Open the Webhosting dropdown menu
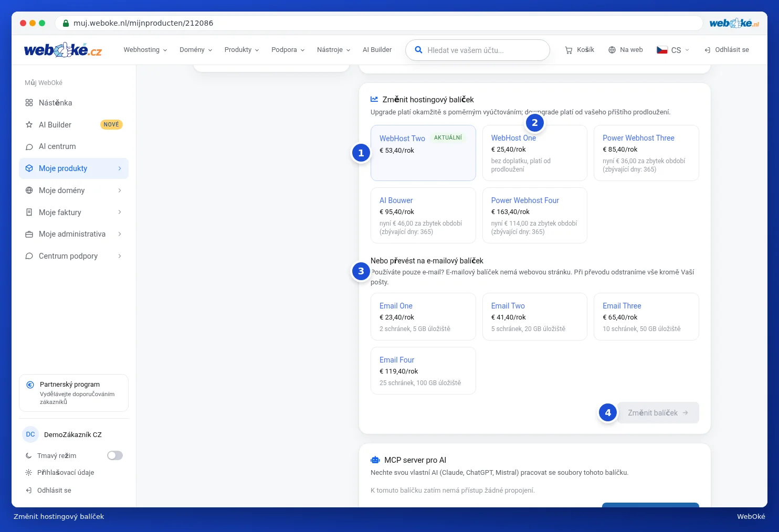 [x=145, y=50]
